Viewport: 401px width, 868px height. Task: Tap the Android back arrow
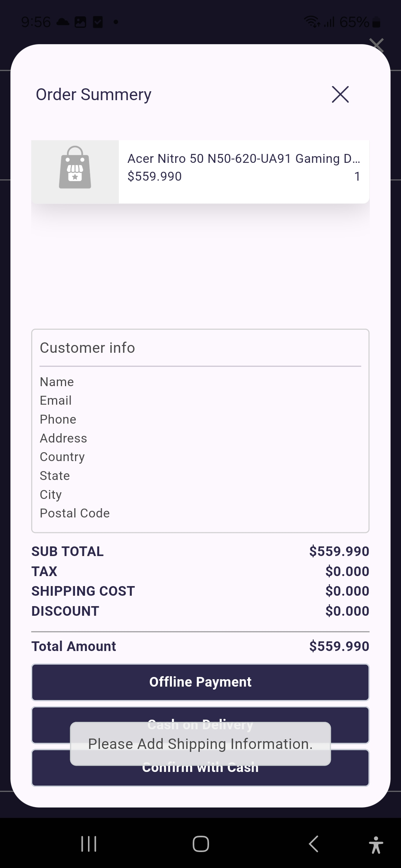313,844
